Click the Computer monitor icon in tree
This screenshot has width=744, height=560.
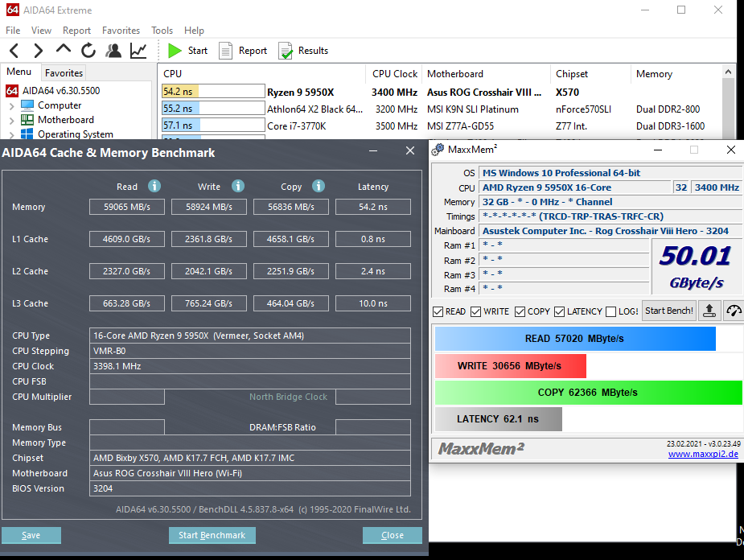pos(27,105)
